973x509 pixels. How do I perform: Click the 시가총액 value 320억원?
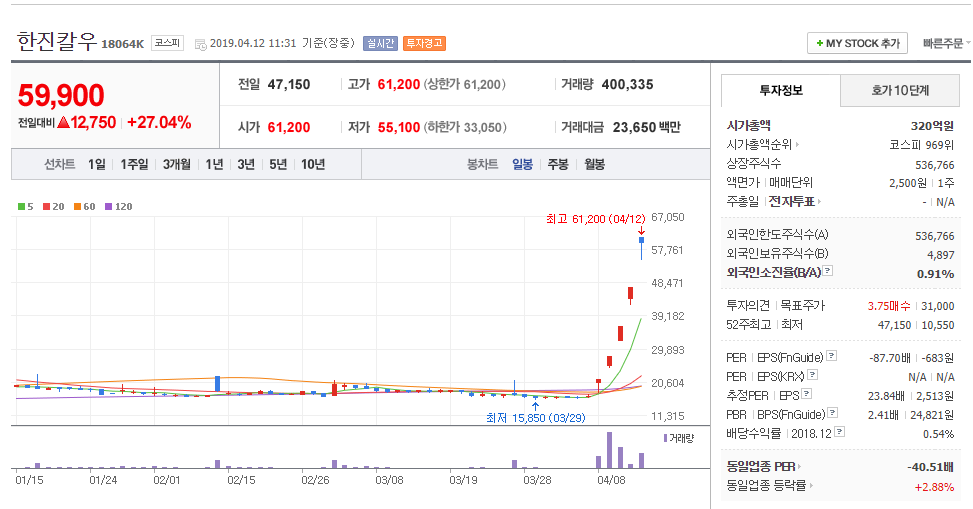tap(932, 126)
